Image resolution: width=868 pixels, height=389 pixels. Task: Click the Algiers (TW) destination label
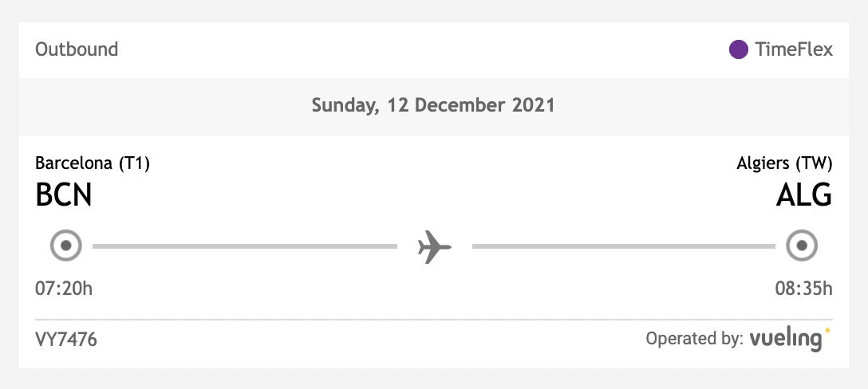tap(784, 163)
